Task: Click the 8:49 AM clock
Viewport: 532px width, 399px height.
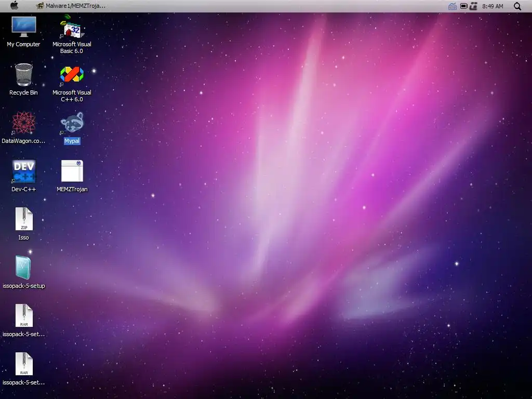Action: coord(493,6)
